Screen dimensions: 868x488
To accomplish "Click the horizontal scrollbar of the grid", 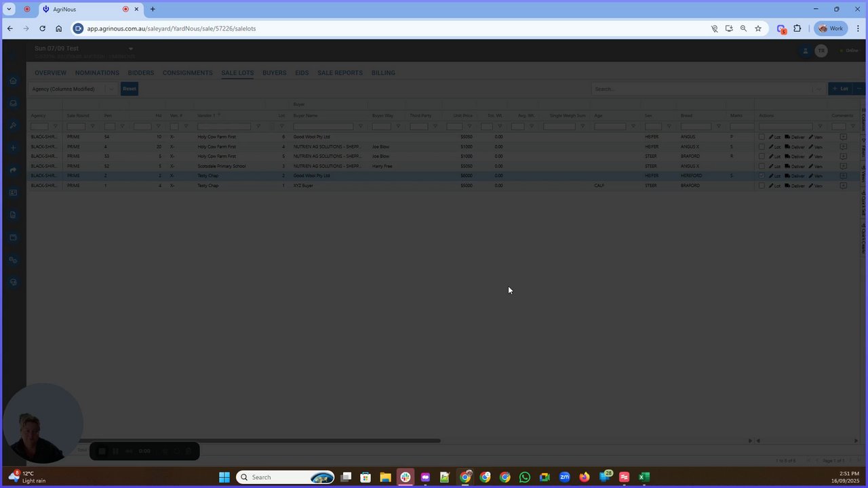I will [x=260, y=441].
